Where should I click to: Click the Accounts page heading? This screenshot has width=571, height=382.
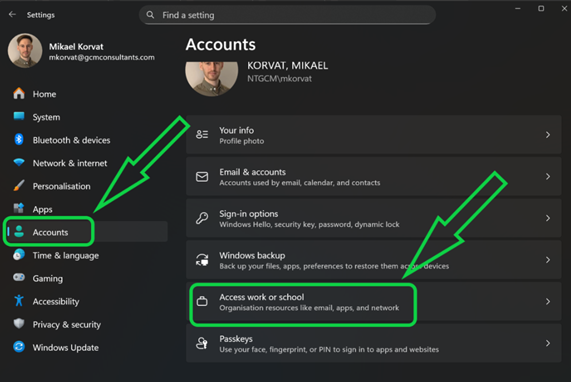(x=221, y=45)
